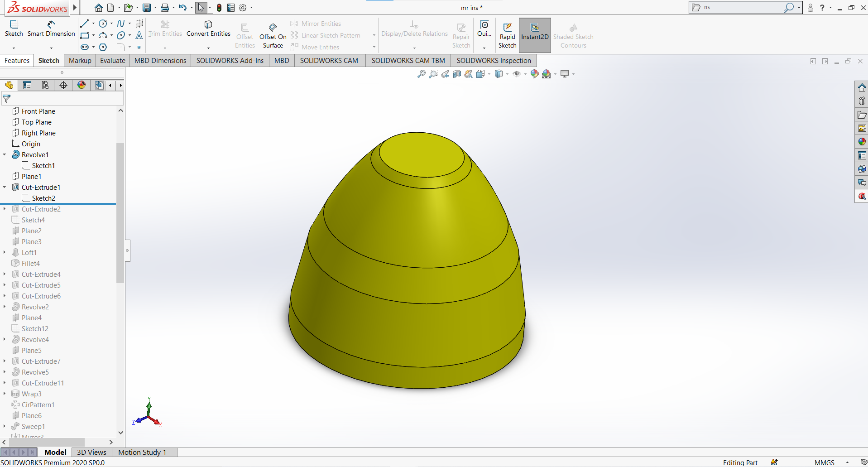Open the ConfigurationManager panel tab
The width and height of the screenshot is (868, 467).
point(45,85)
